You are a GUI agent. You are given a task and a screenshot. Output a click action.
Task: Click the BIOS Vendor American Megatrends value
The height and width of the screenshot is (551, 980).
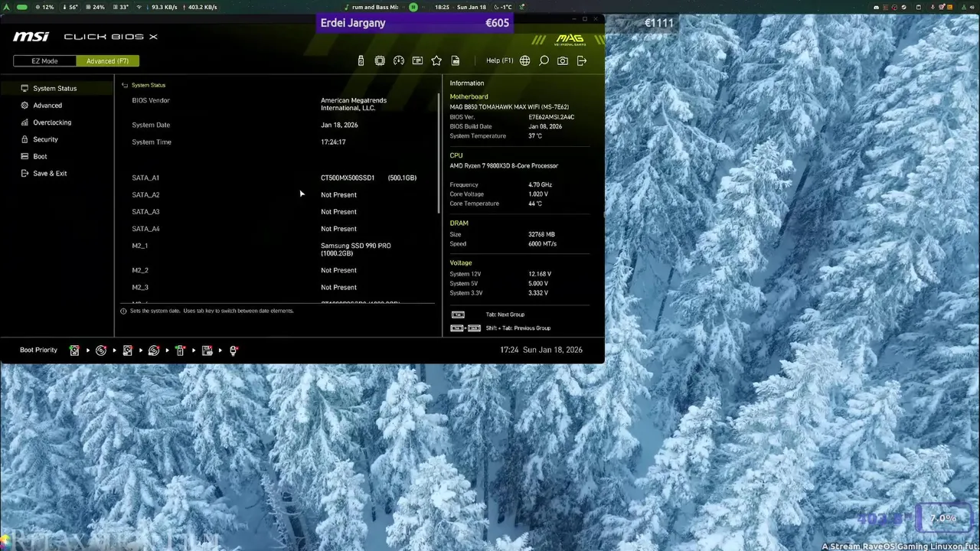pyautogui.click(x=354, y=104)
